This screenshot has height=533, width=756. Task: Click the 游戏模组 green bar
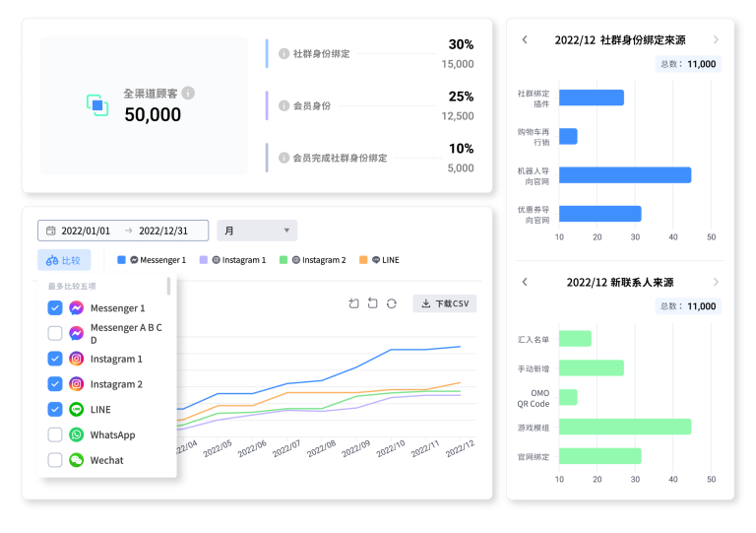625,427
